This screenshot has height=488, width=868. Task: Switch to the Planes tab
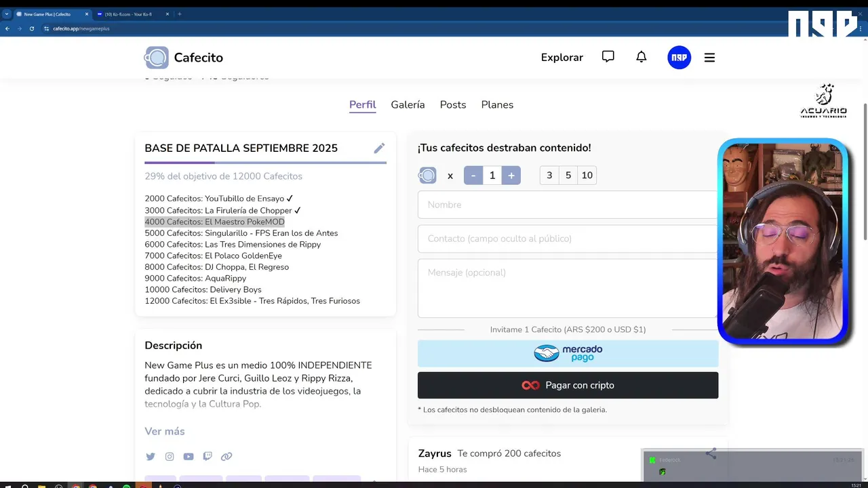(497, 104)
